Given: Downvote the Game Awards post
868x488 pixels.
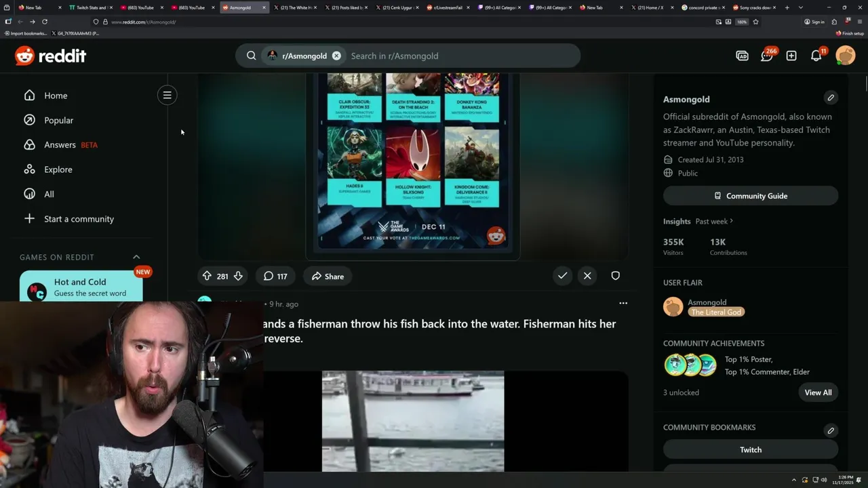Looking at the screenshot, I should coord(238,276).
